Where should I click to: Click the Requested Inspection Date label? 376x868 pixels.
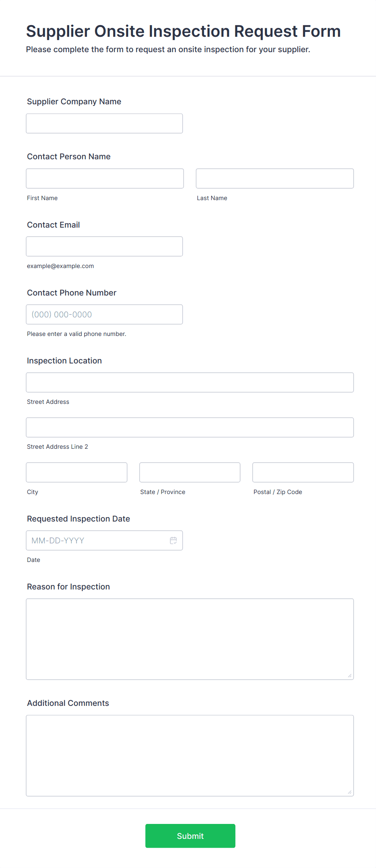click(x=78, y=519)
